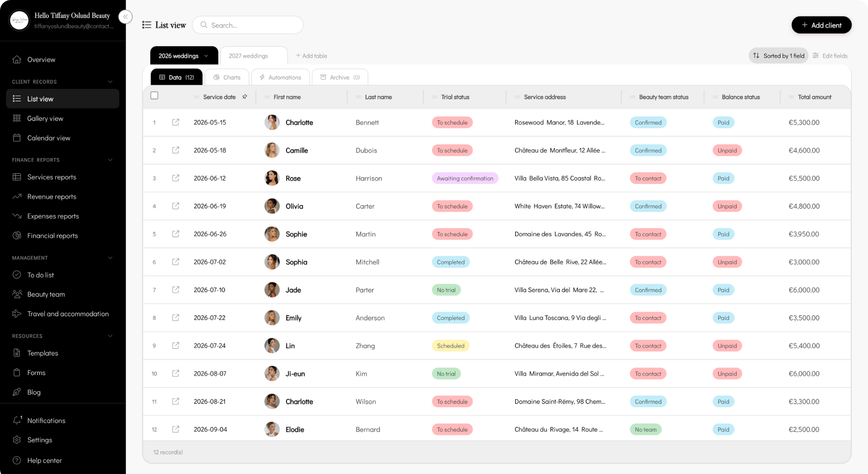Open the Archive (0) tab
The height and width of the screenshot is (474, 868).
340,77
